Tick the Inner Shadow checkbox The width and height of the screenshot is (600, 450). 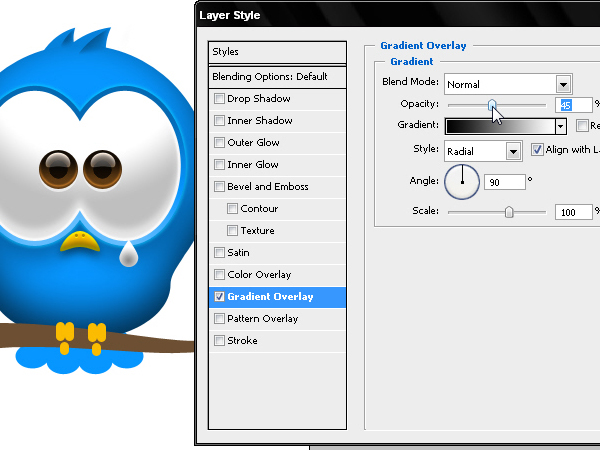coord(219,121)
